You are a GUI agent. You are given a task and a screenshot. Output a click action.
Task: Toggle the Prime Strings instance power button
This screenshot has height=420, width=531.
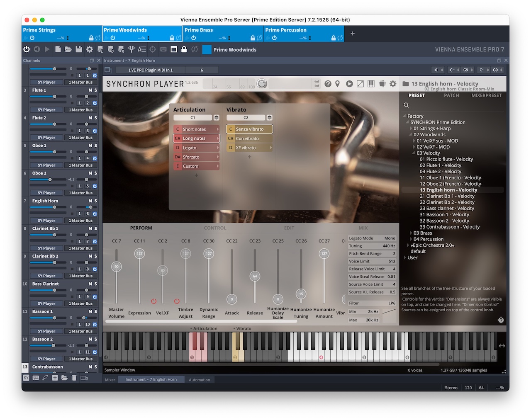[32, 38]
